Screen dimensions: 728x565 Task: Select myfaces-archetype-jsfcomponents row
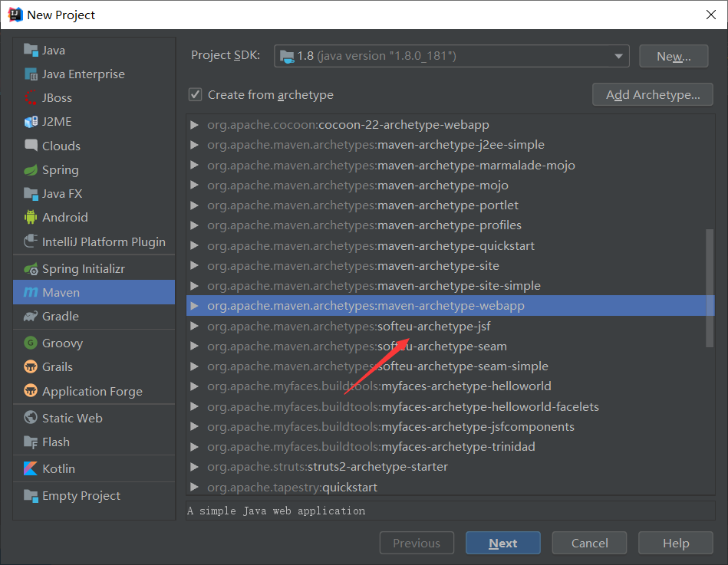[x=450, y=426]
